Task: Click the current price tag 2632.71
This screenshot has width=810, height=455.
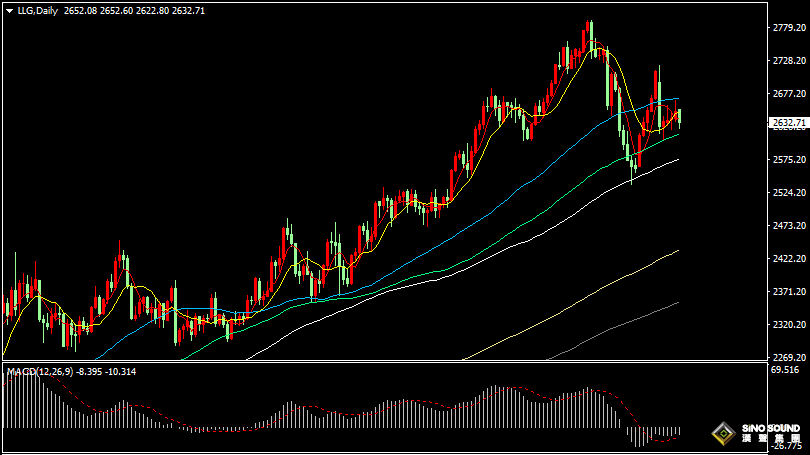Action: [789, 122]
